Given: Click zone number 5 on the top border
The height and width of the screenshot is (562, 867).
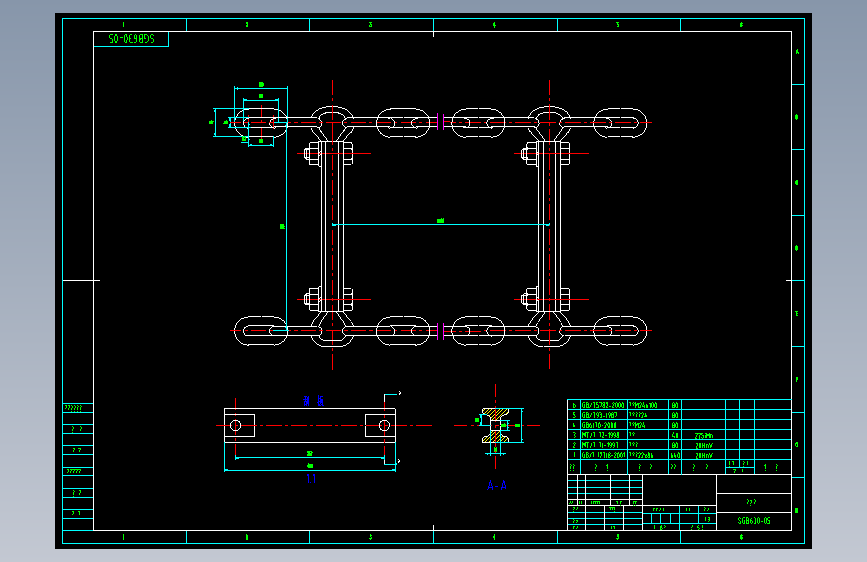Looking at the screenshot, I should (618, 25).
